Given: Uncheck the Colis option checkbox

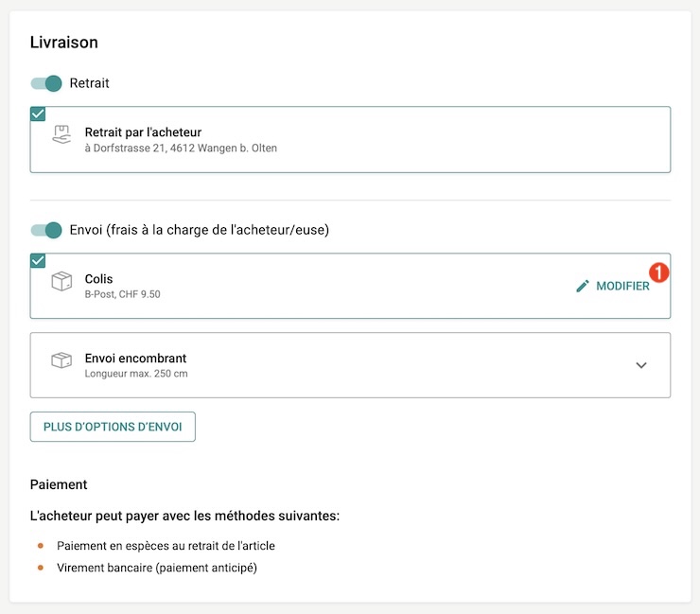Looking at the screenshot, I should [x=38, y=261].
